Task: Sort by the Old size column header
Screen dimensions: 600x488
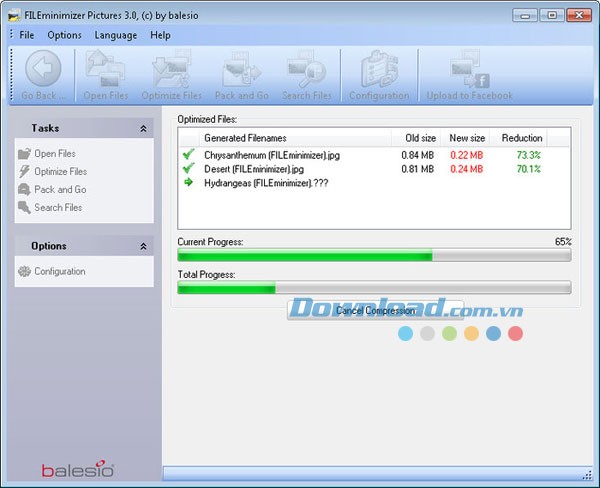Action: coord(416,138)
